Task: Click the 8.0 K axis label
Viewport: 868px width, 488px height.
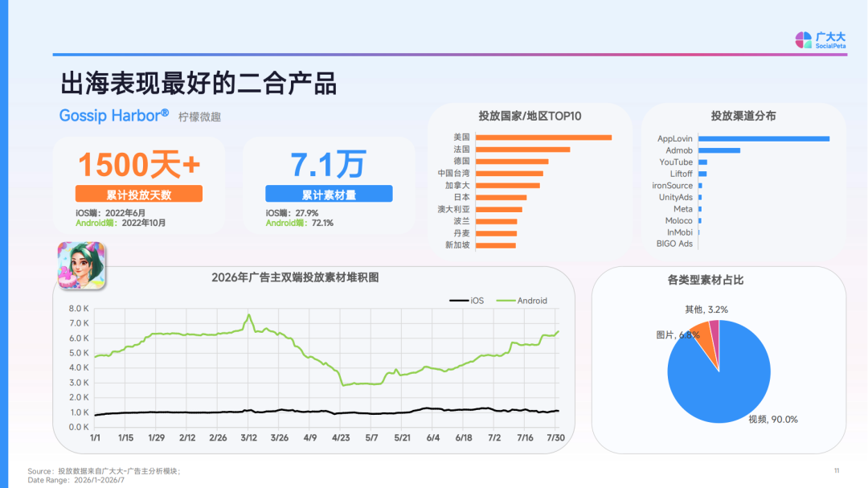Action: (x=79, y=309)
